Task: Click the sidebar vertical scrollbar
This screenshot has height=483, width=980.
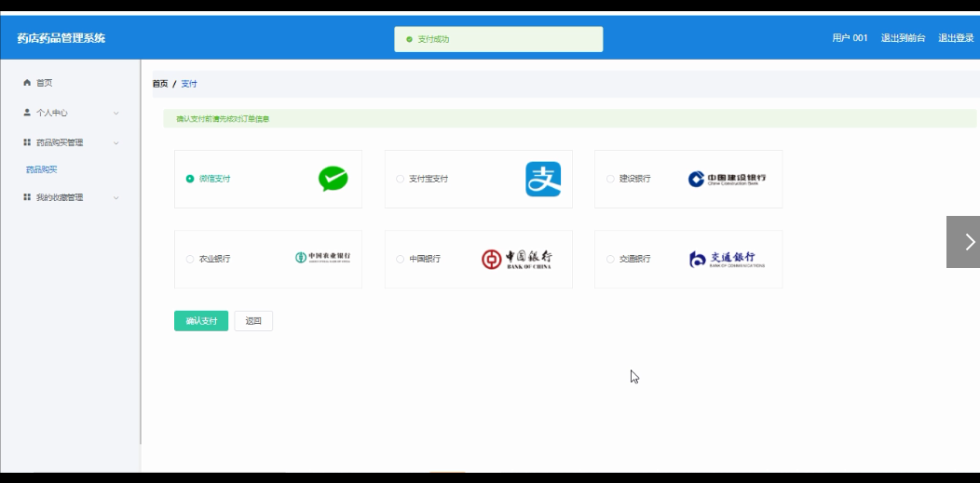Action: pos(141,251)
